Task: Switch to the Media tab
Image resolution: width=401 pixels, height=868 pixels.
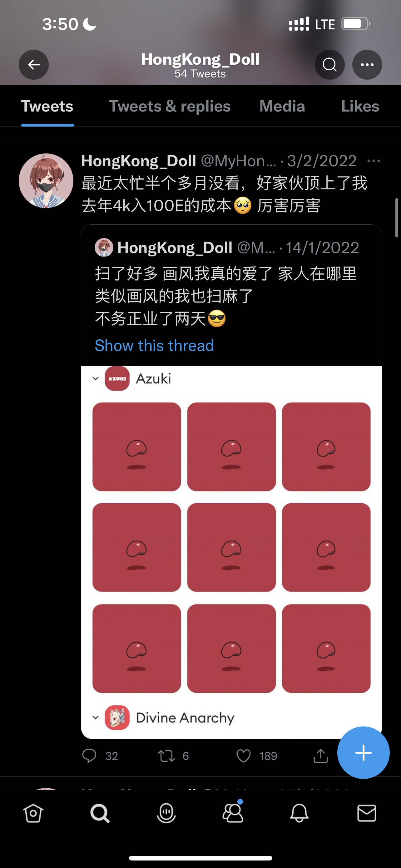Action: 282,106
